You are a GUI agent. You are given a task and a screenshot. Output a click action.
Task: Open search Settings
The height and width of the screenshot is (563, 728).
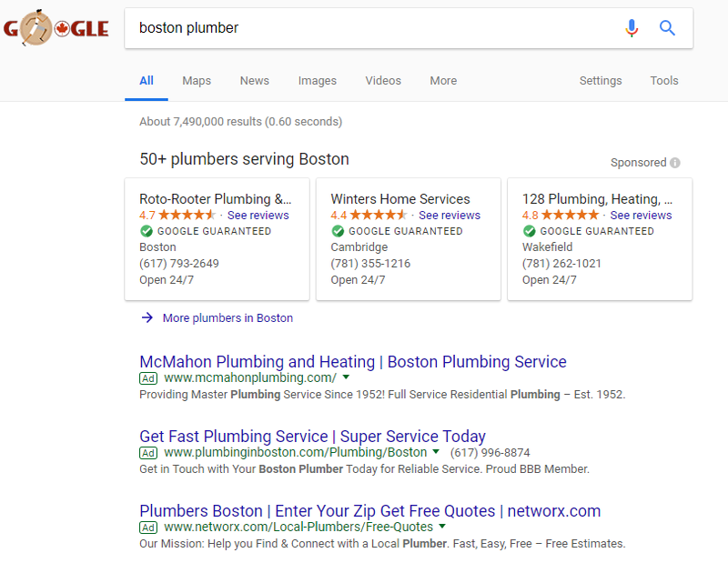(x=601, y=81)
